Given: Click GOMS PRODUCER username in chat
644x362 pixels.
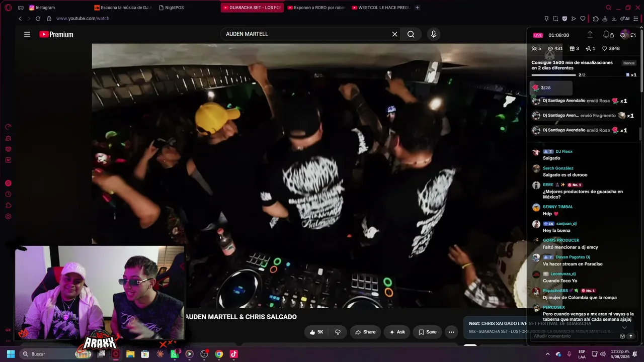Looking at the screenshot, I should coord(561,240).
